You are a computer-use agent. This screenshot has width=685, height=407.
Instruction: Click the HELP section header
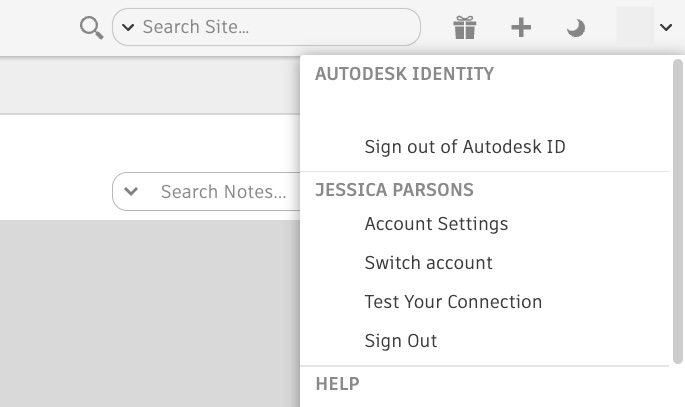point(337,384)
